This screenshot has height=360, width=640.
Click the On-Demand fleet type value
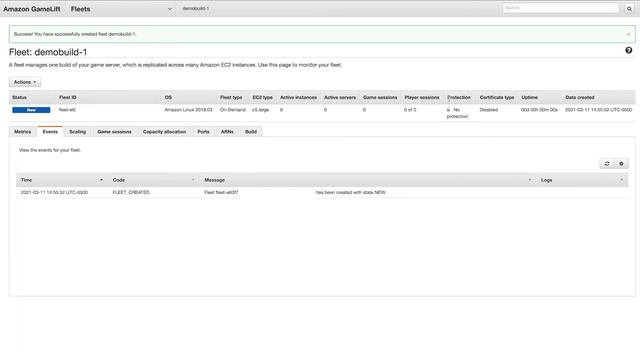click(x=233, y=110)
